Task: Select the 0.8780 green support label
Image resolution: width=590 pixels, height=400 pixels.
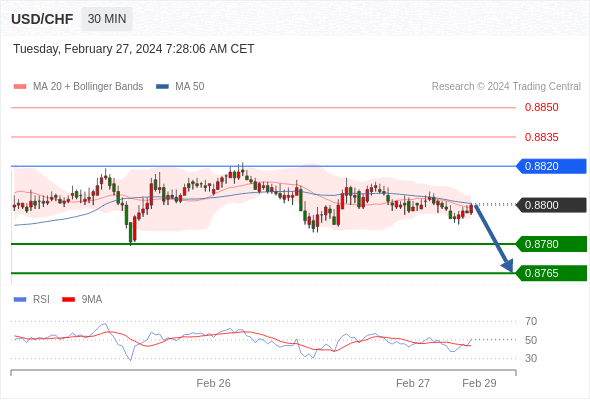Action: pos(551,244)
